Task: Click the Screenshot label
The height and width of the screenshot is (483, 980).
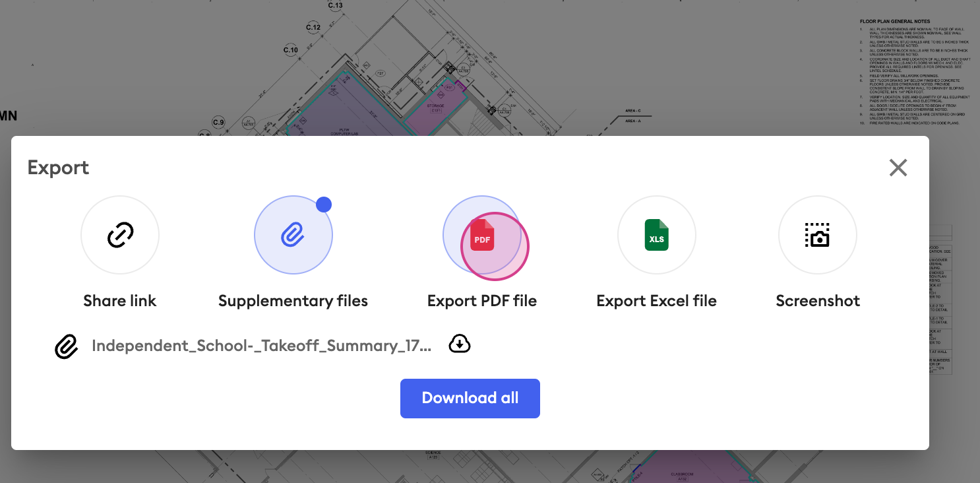Action: pyautogui.click(x=818, y=301)
